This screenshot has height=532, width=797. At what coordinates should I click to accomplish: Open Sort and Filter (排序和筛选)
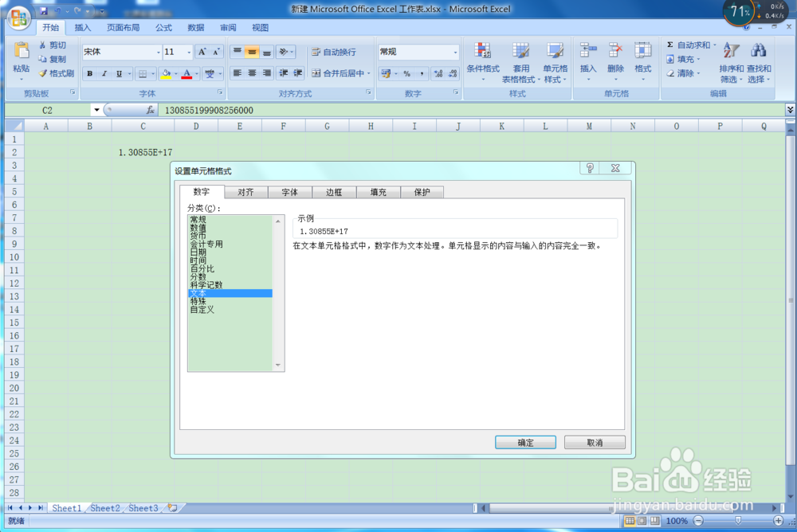pyautogui.click(x=732, y=62)
